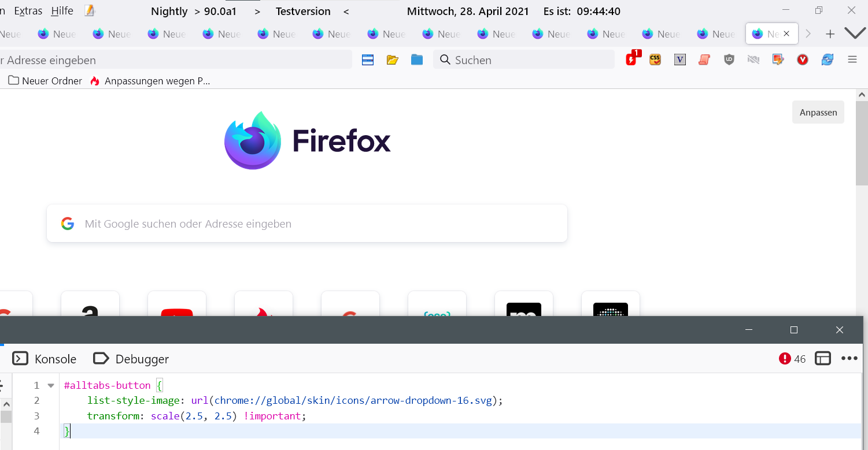Image resolution: width=868 pixels, height=450 pixels.
Task: Click the "#alltabs-button" selector text
Action: (107, 385)
